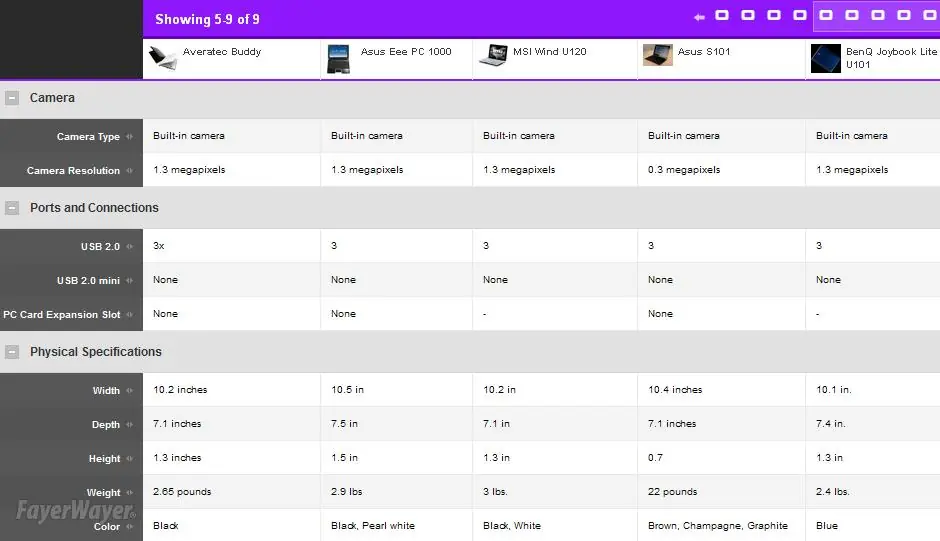Open the Averatec Buddy product thumbnail
This screenshot has height=541, width=940.
pyautogui.click(x=162, y=58)
